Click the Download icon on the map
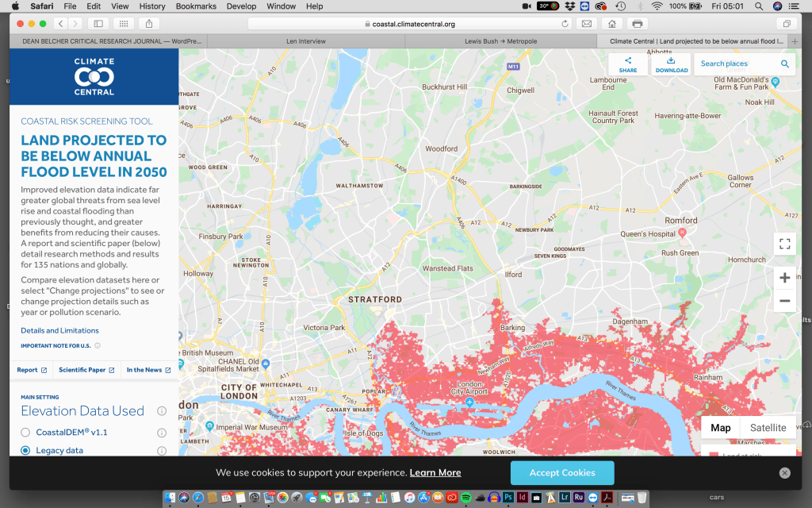Screen dimensions: 812x508 point(671,63)
